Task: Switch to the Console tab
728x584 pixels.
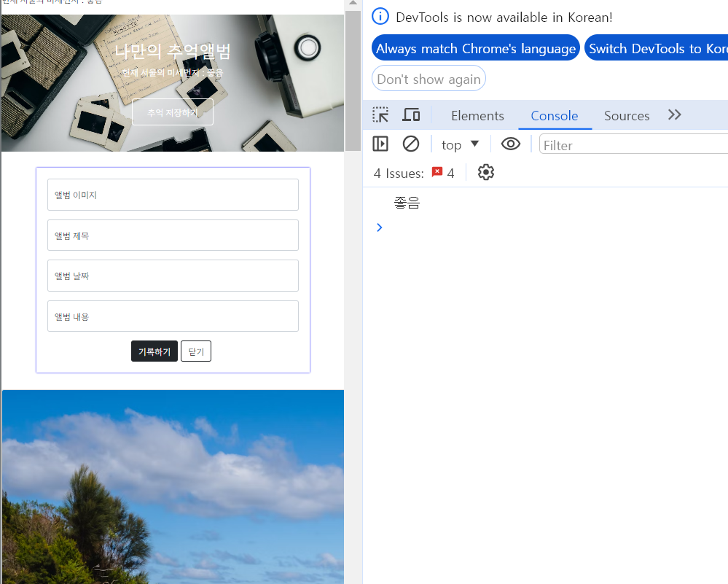Action: 555,116
